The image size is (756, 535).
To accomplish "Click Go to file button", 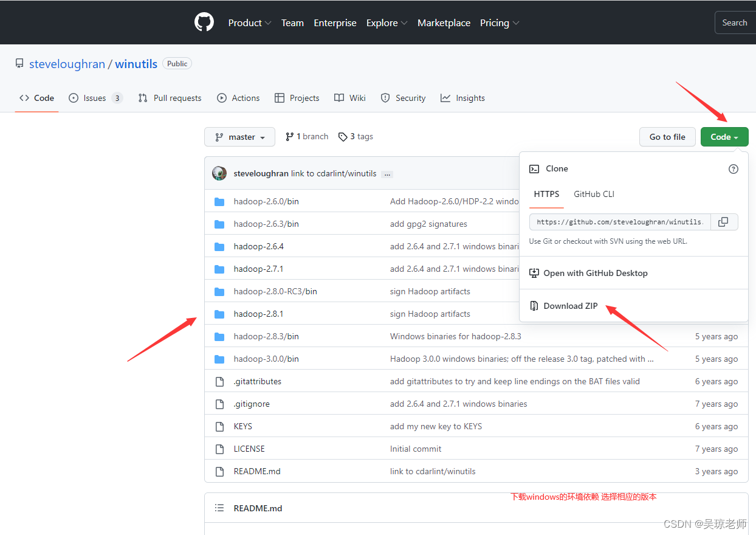I will [x=667, y=137].
